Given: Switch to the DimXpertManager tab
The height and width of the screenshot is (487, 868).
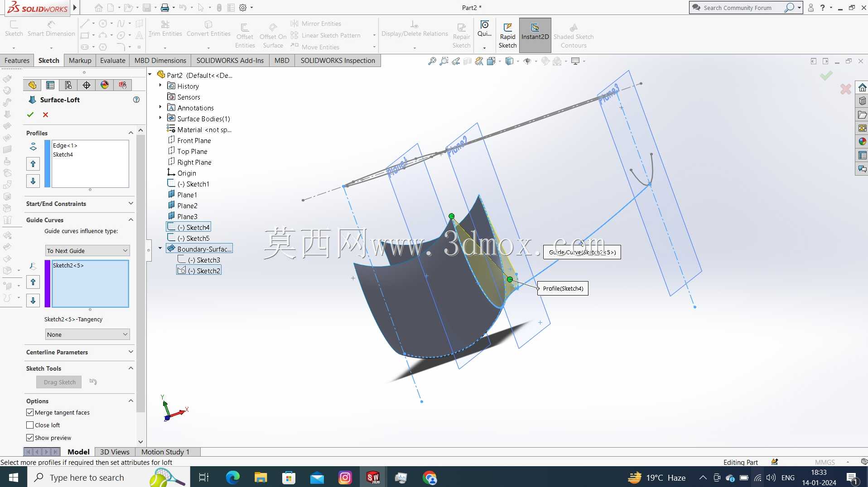Looking at the screenshot, I should [87, 85].
